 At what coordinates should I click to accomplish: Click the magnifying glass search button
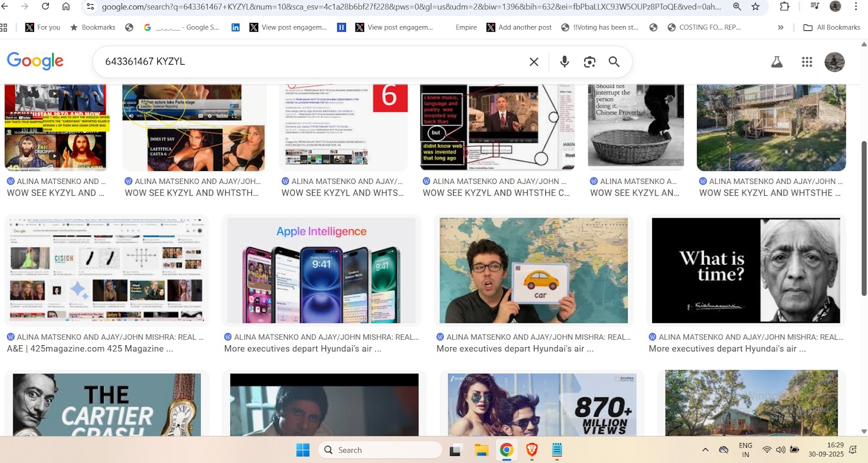(614, 62)
